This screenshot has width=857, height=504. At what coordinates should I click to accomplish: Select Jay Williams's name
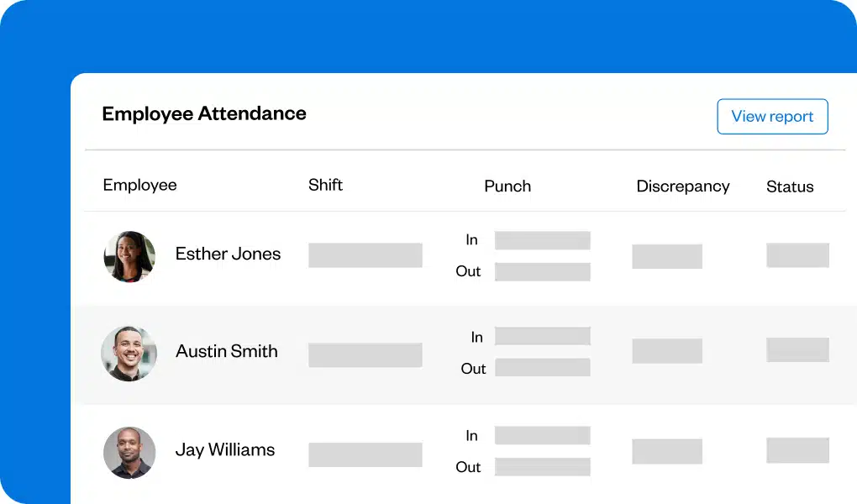(224, 449)
